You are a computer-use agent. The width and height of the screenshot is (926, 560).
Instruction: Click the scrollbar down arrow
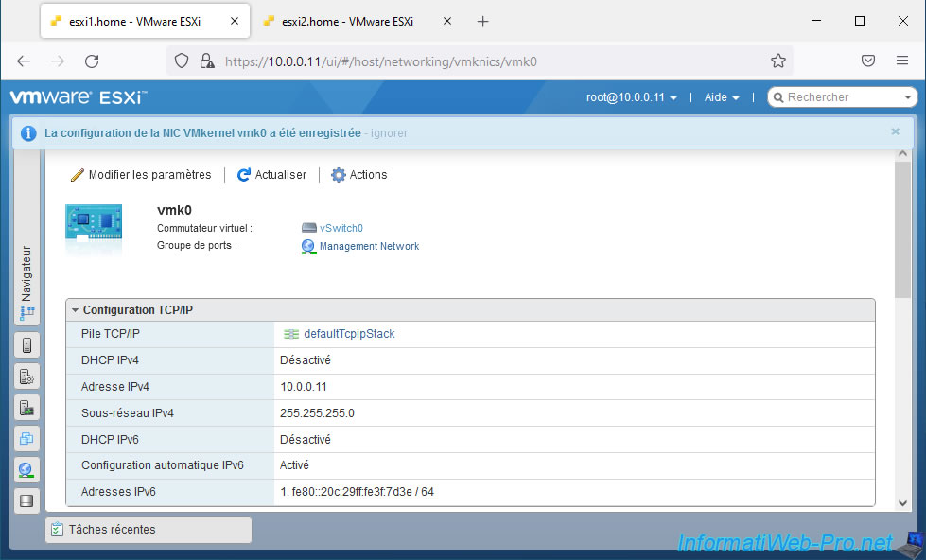[x=902, y=503]
